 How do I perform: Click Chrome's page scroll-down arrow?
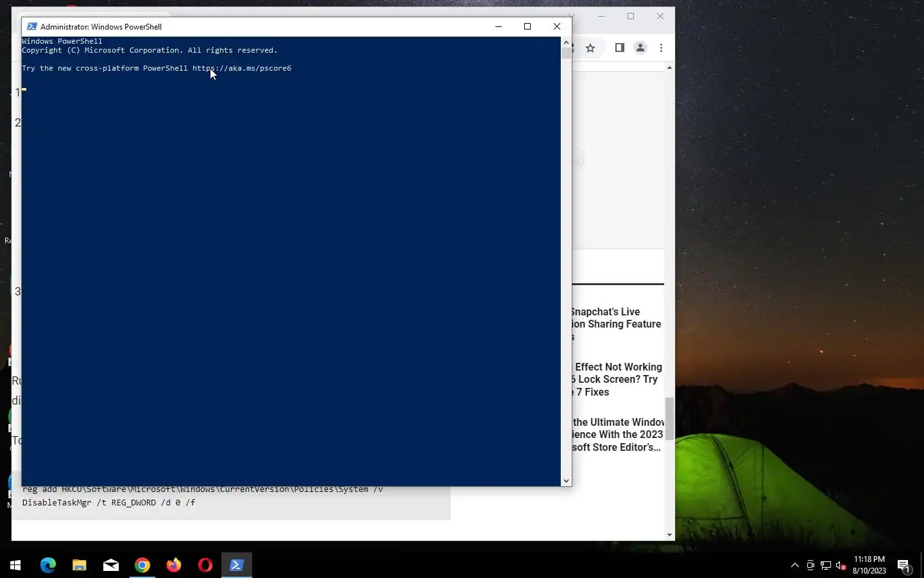669,534
